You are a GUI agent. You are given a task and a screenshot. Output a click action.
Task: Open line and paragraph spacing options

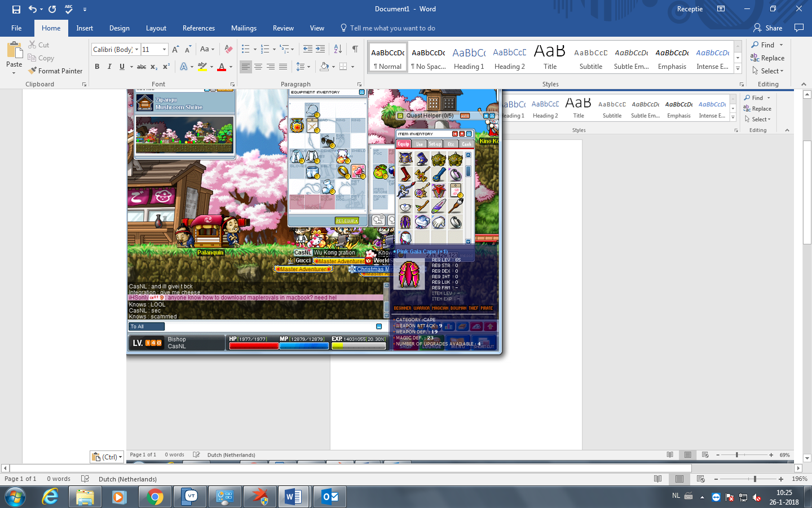pos(303,67)
